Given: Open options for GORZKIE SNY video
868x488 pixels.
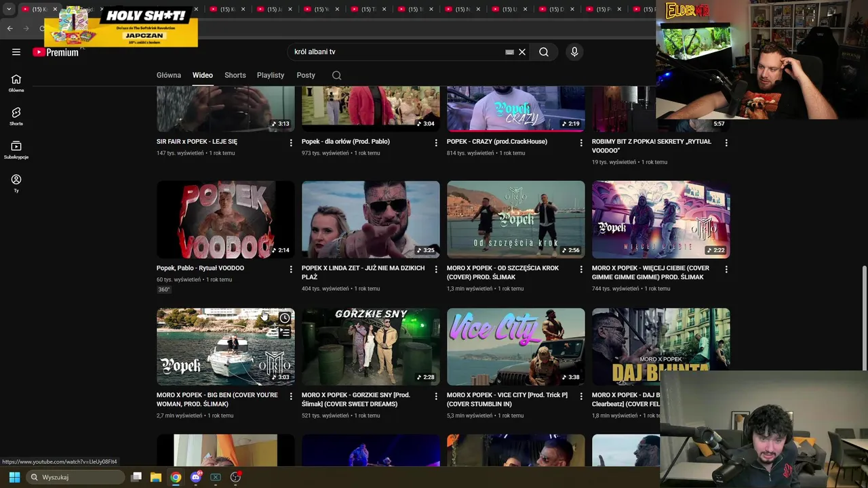Looking at the screenshot, I should (x=436, y=396).
